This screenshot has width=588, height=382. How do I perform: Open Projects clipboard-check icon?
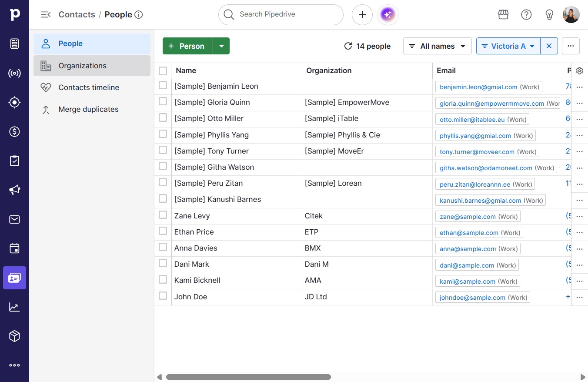tap(14, 161)
